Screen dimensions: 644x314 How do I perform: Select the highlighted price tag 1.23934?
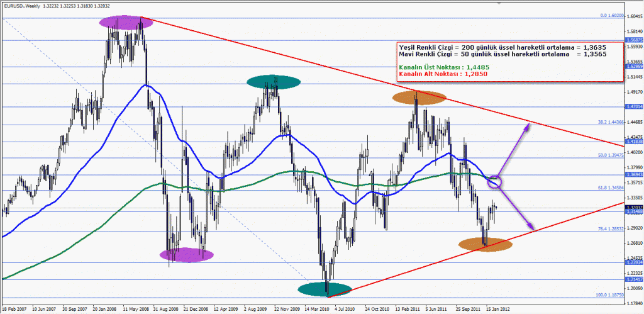(634, 262)
